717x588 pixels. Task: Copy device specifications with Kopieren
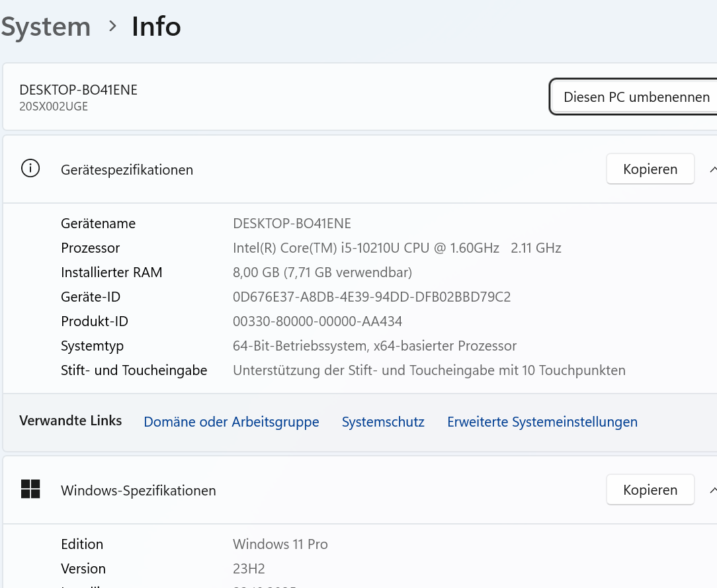click(650, 169)
